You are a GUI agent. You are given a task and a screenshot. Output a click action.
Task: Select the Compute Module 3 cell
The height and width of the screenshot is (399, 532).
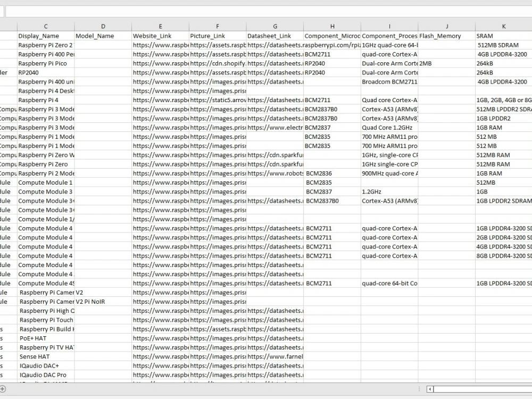point(46,192)
